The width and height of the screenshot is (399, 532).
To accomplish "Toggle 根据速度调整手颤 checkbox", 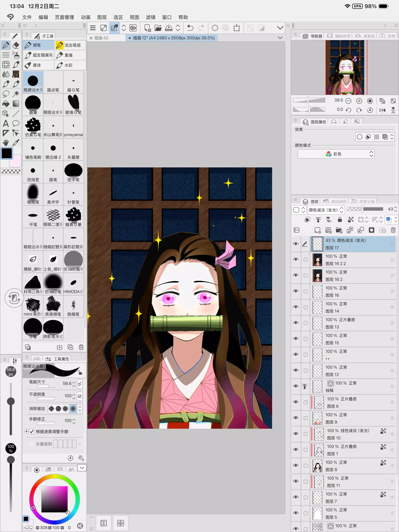I will (32, 431).
